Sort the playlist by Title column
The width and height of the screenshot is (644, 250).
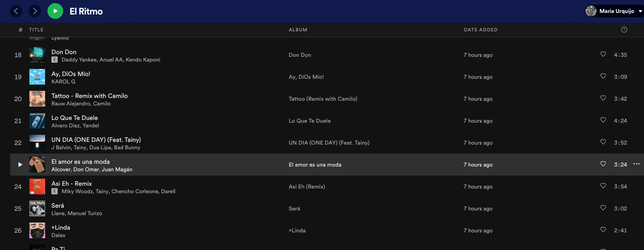point(36,30)
